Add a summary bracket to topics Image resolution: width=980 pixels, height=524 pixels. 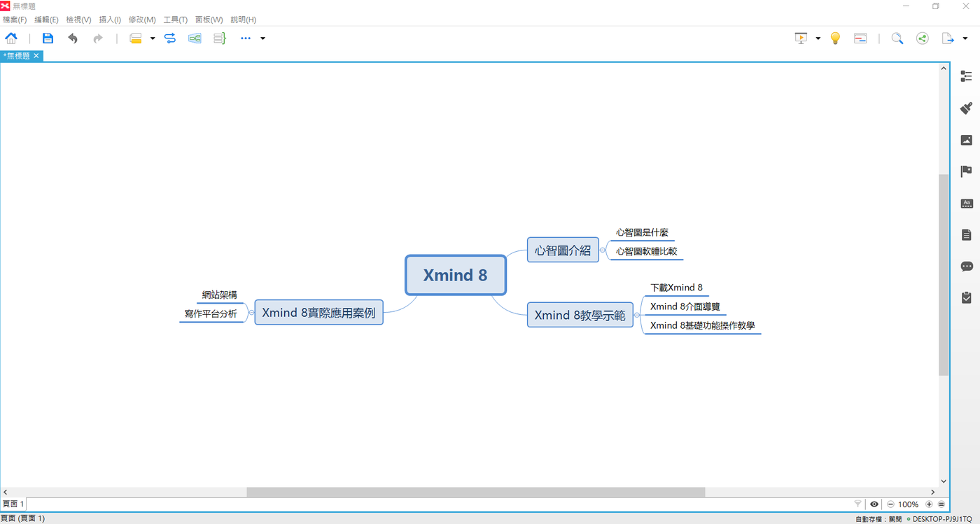pyautogui.click(x=220, y=38)
